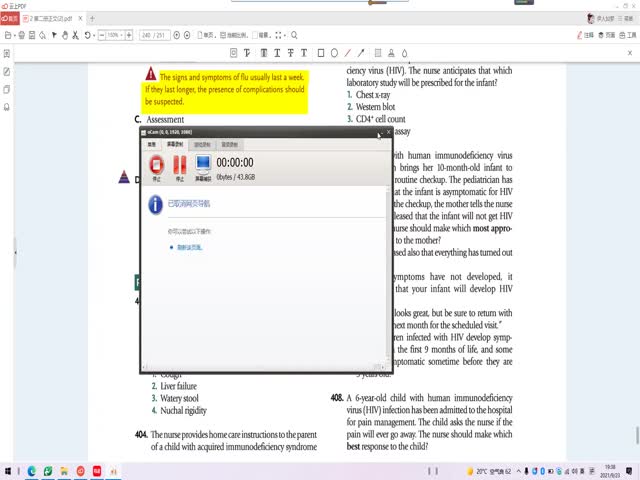Toggle the fit-to-ratio view option
Viewport: 640px width, 480px height.
[x=234, y=36]
